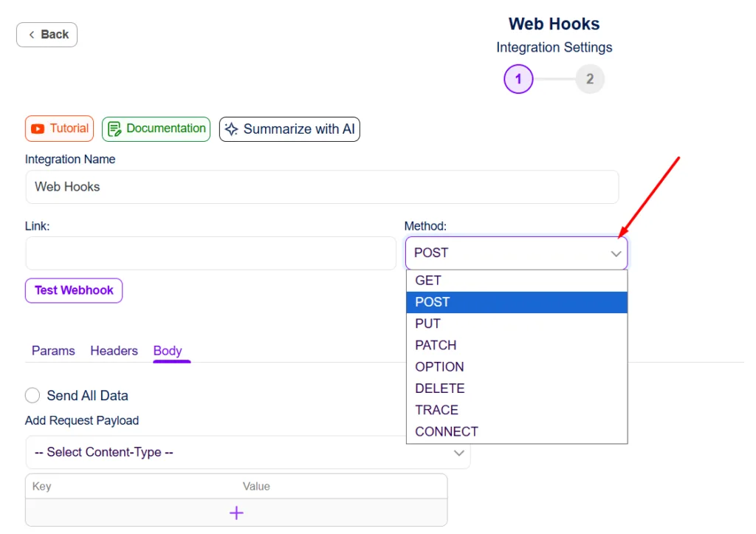The image size is (756, 534).
Task: Click the Key column header
Action: pos(41,486)
